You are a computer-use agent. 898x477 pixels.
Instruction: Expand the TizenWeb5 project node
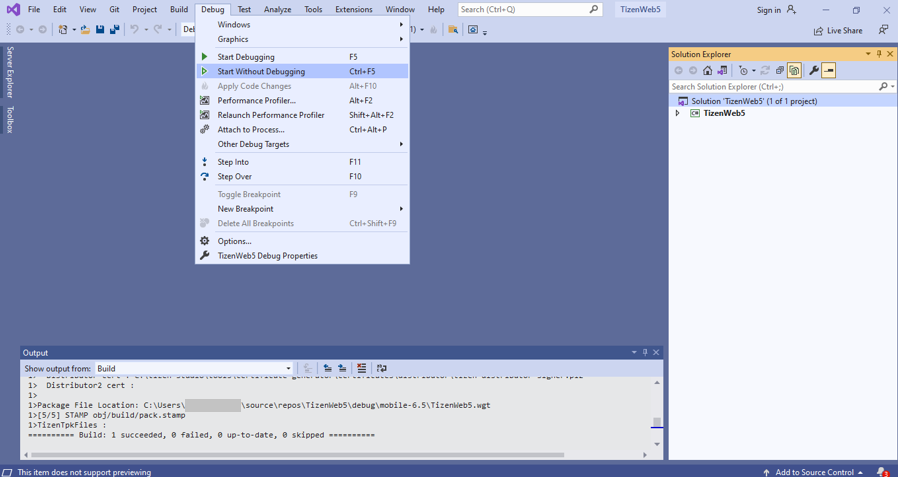pyautogui.click(x=677, y=113)
